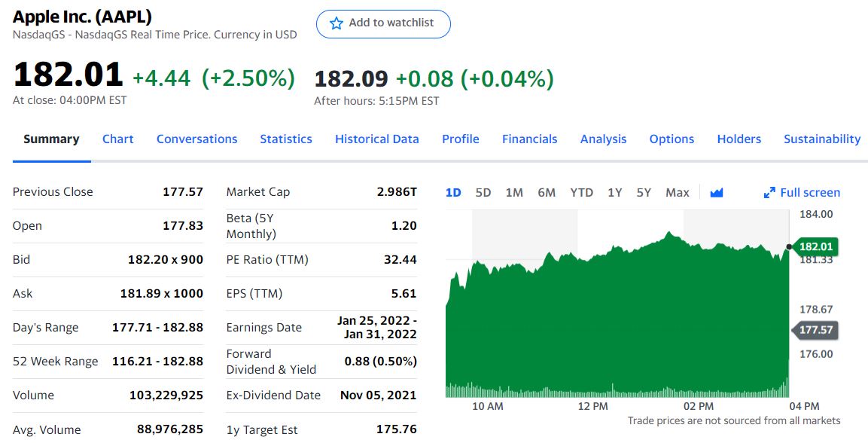
Task: Open the Statistics tab
Action: tap(286, 139)
